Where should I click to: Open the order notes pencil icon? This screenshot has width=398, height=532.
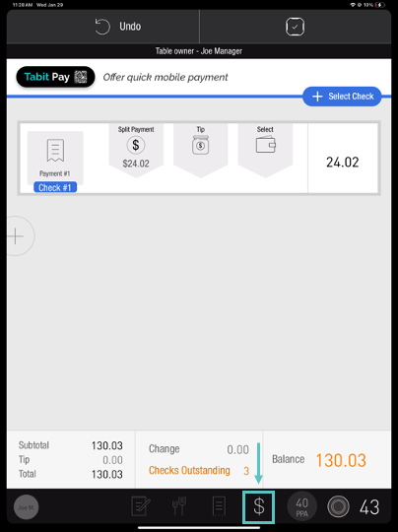point(141,505)
